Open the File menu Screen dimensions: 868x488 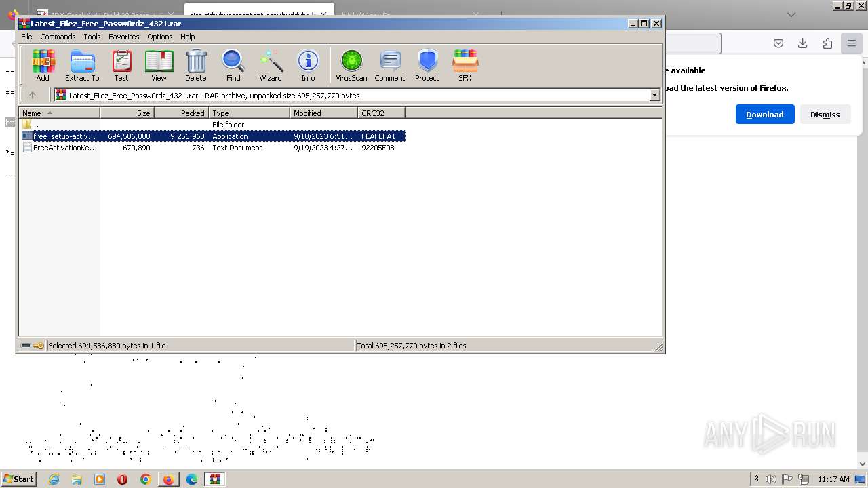[26, 37]
